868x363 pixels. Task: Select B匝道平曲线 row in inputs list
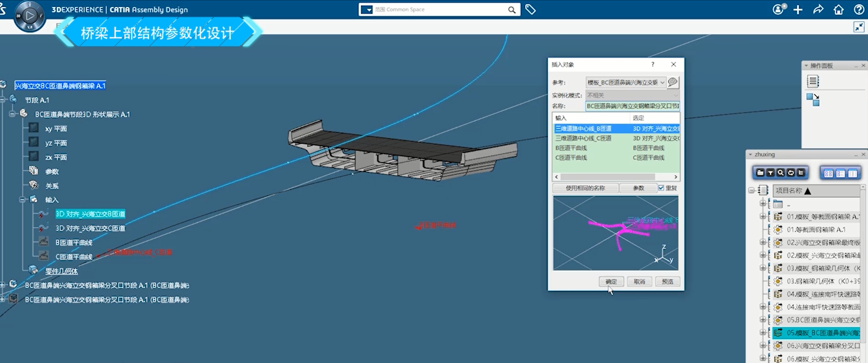[x=616, y=148]
